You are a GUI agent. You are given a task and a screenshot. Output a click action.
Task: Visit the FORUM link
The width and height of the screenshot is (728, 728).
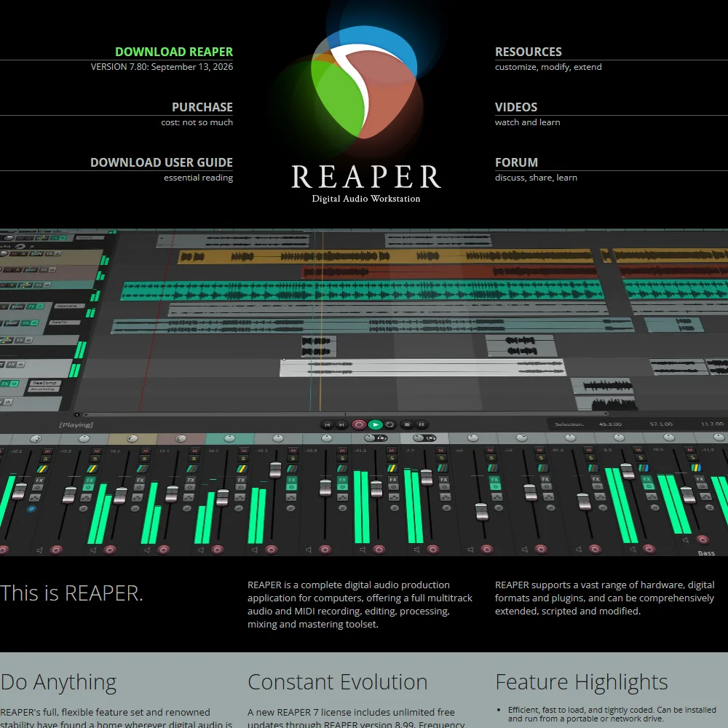[516, 162]
